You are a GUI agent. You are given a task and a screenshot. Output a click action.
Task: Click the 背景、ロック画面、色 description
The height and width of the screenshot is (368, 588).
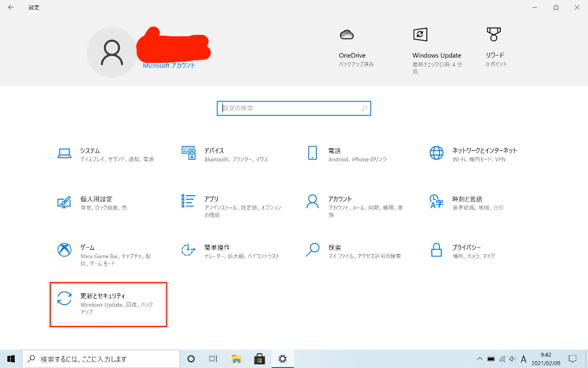104,208
